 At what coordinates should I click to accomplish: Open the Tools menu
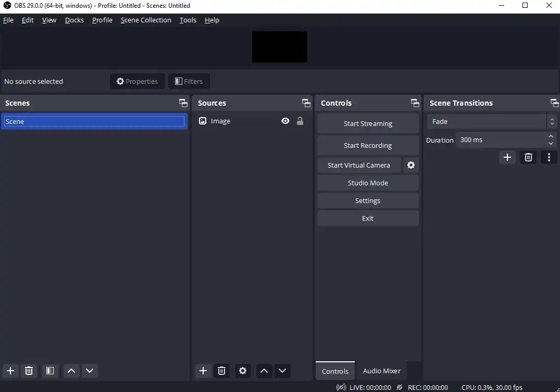pyautogui.click(x=188, y=20)
